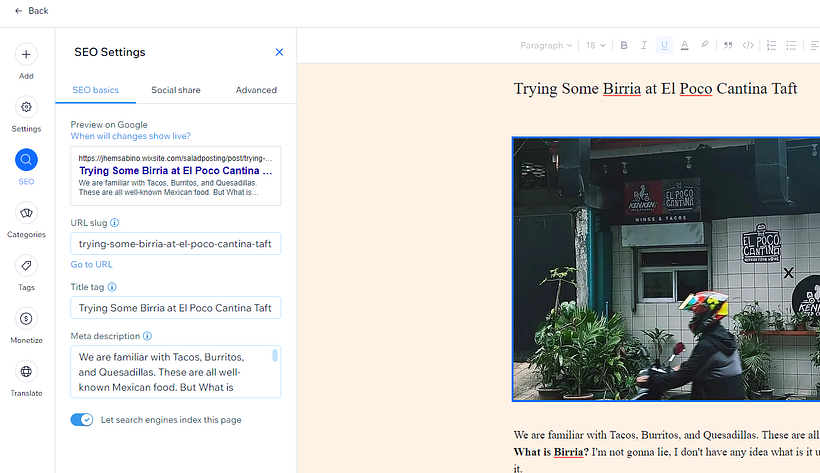This screenshot has width=820, height=473.
Task: Show URL slug info tooltip icon
Action: [115, 223]
